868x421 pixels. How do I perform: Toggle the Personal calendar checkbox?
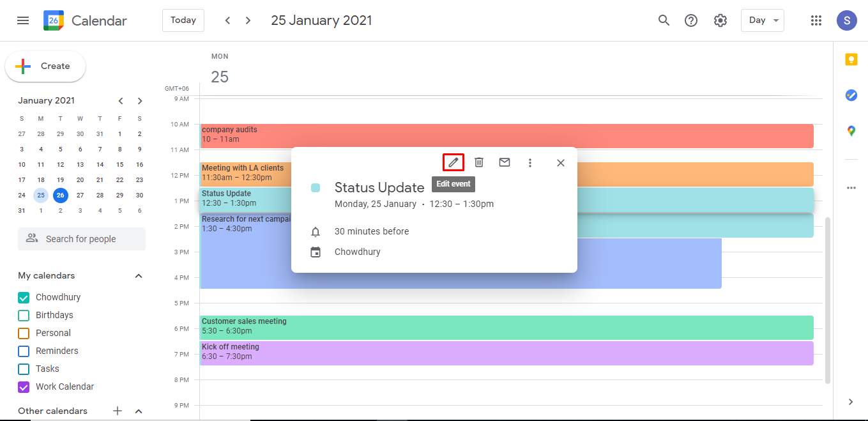click(x=24, y=333)
